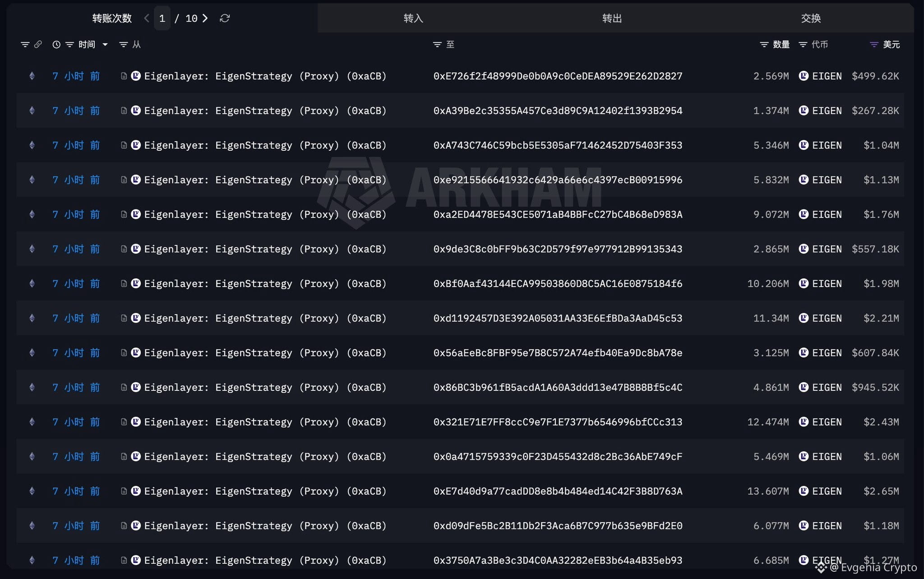Expand the time (时间) sort dropdown arrow
This screenshot has height=579, width=924.
point(105,44)
